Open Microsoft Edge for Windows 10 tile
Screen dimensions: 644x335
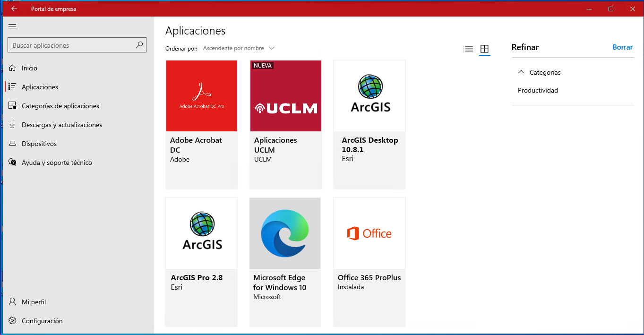(285, 261)
